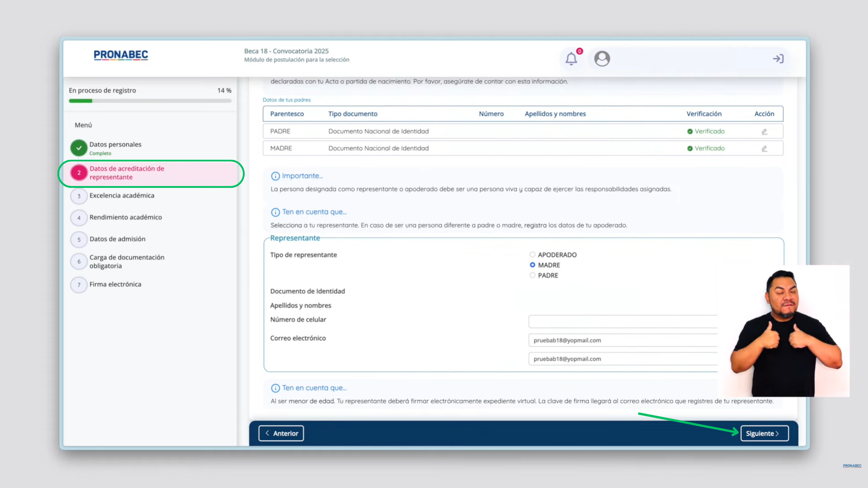Click the Número column header

[491, 114]
